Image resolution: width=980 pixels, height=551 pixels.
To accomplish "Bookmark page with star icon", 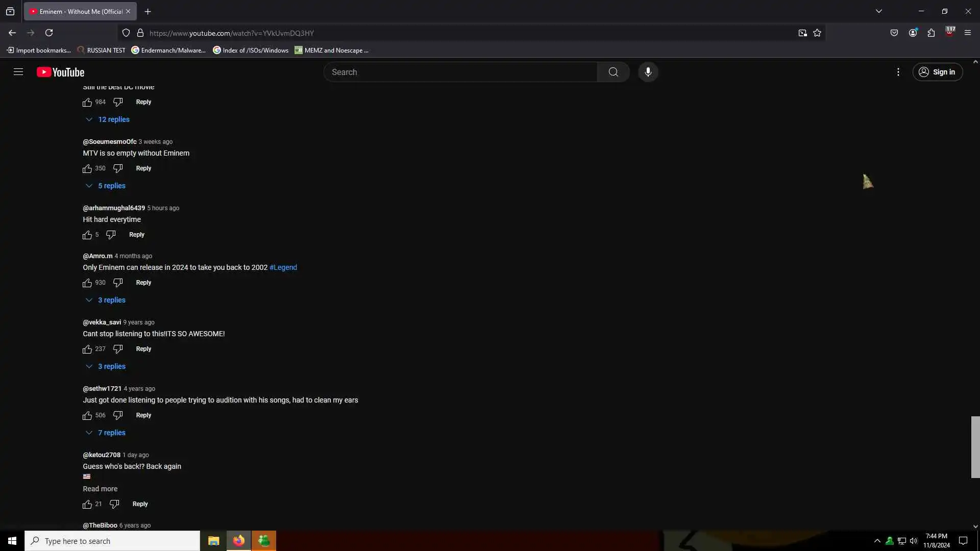I will [x=817, y=33].
